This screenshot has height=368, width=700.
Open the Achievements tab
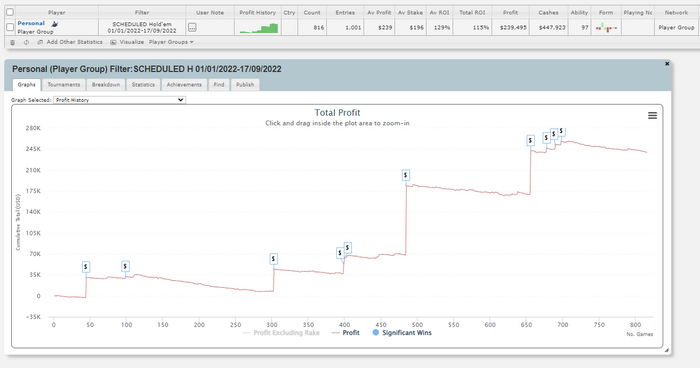coord(184,85)
